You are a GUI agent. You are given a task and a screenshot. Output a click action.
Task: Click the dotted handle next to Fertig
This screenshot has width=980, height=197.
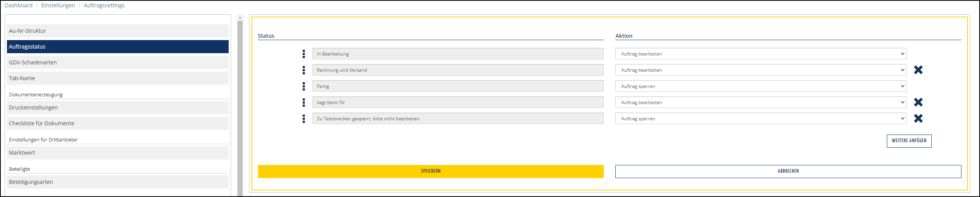[x=304, y=86]
